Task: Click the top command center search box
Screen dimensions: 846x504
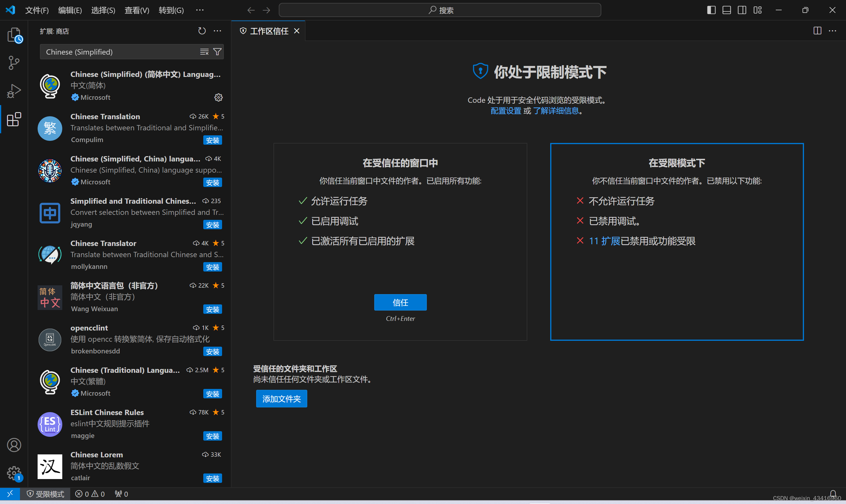Action: click(x=440, y=10)
